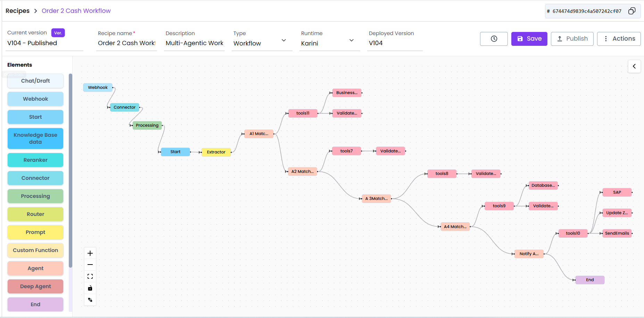
Task: Open version history via the clock icon
Action: tap(494, 39)
